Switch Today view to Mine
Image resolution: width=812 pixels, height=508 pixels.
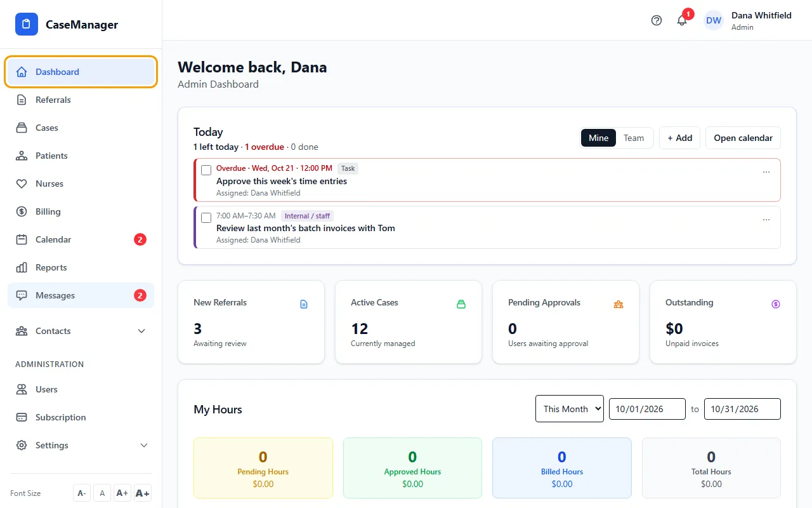pos(598,138)
